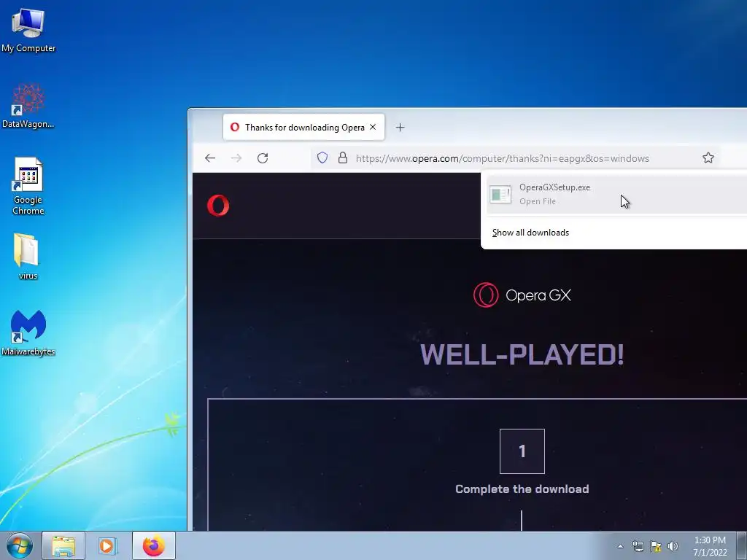The image size is (747, 560).
Task: Open the virus folder on desktop
Action: (x=27, y=256)
